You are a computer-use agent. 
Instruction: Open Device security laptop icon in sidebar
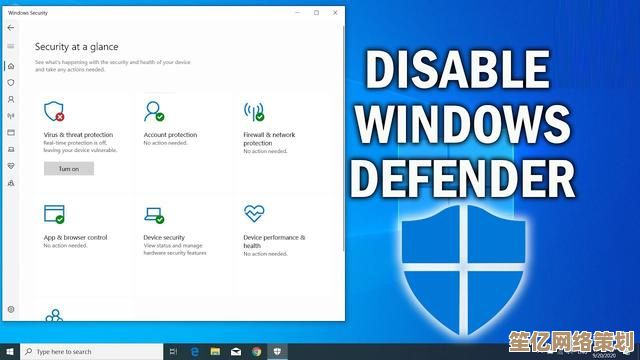tap(11, 149)
